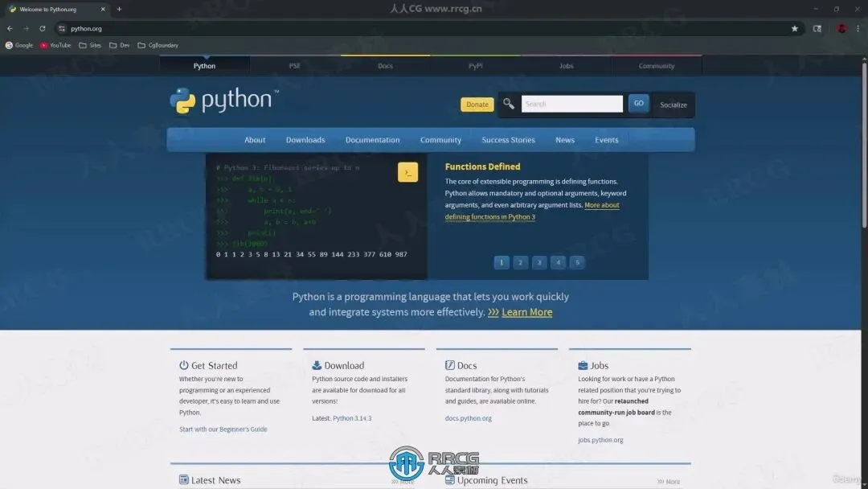Close the Welcome to Python.org tab
The height and width of the screenshot is (489, 868).
(102, 9)
